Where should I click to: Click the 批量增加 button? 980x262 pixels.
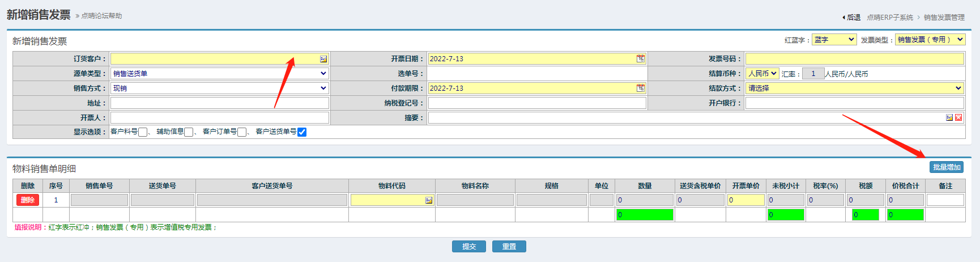click(947, 167)
